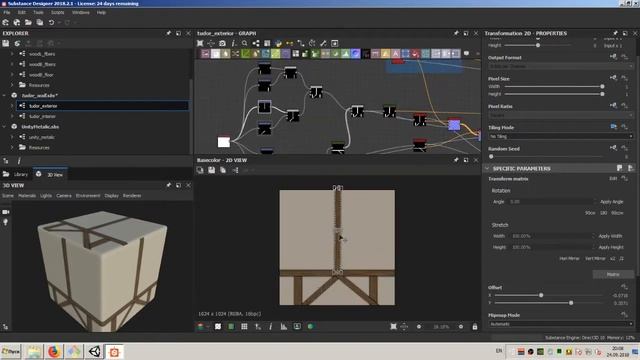Click the zoom-out minus icon in 2D View
The width and height of the screenshot is (640, 360).
point(419,327)
